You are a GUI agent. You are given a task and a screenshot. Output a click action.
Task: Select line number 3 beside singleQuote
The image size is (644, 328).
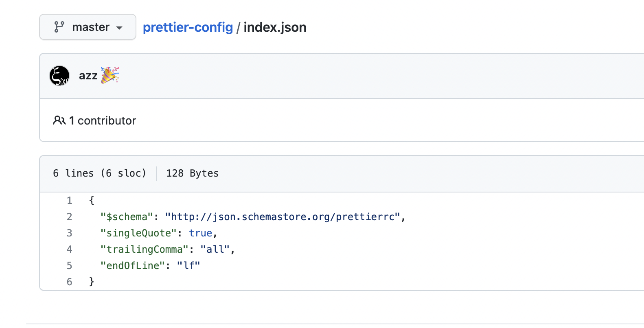pyautogui.click(x=69, y=233)
